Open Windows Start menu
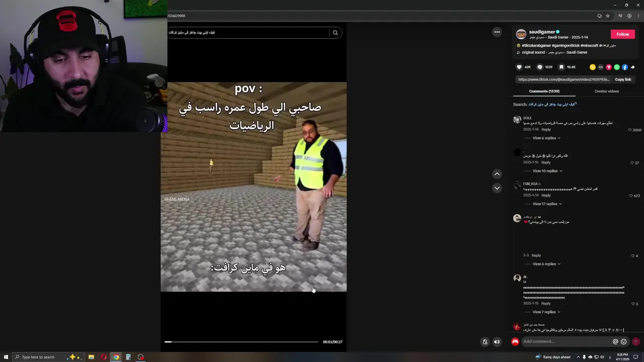The height and width of the screenshot is (362, 644). click(6, 357)
